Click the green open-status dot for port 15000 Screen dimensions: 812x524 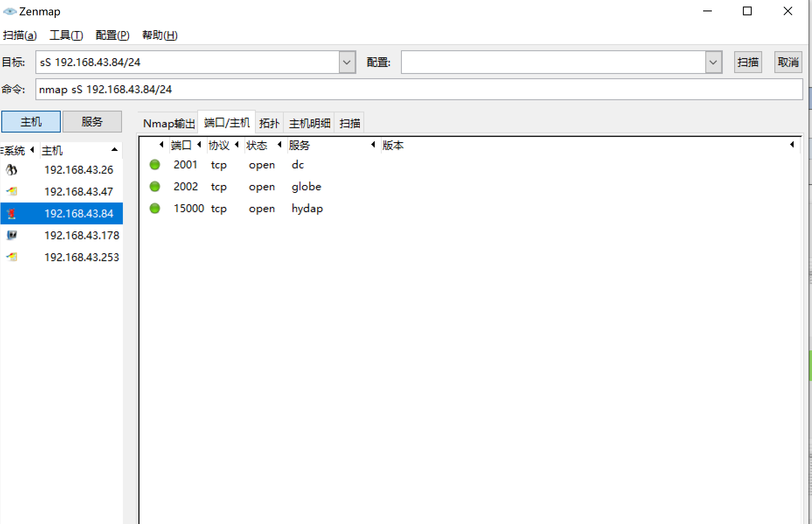pos(155,209)
